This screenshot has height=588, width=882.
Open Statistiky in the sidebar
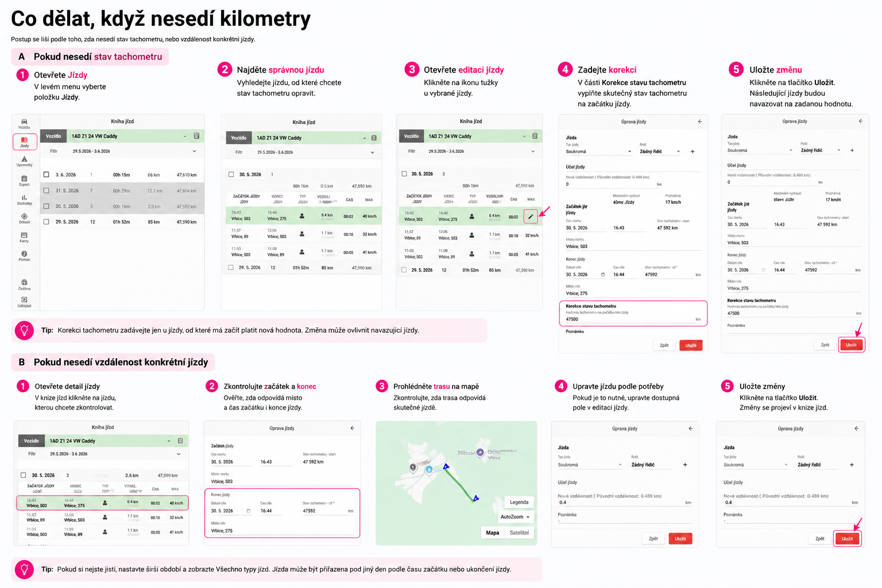tap(24, 200)
